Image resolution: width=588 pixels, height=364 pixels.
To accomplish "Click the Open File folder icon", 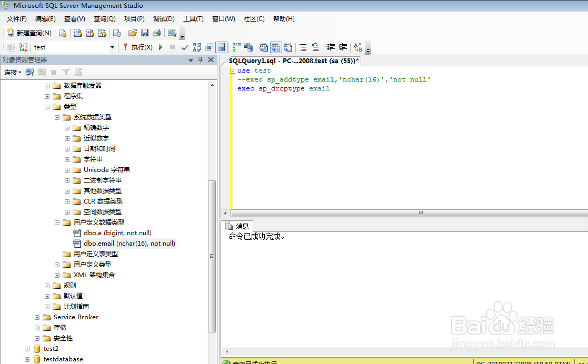I will coord(132,33).
